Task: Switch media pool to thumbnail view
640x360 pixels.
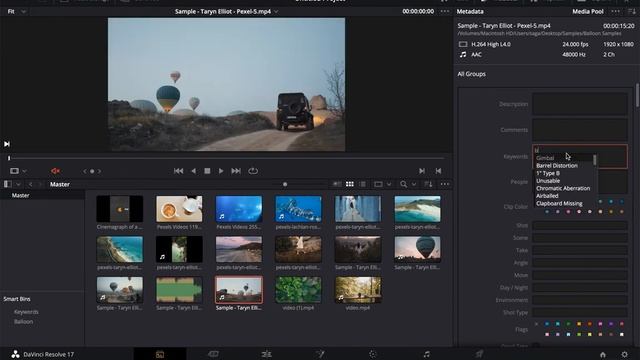Action: pyautogui.click(x=350, y=184)
